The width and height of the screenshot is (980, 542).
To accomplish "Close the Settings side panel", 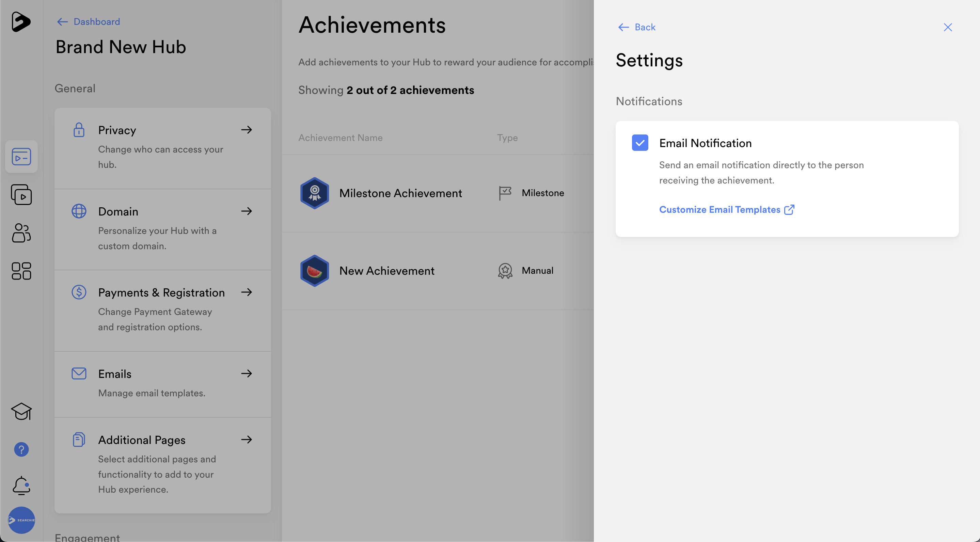I will tap(948, 27).
